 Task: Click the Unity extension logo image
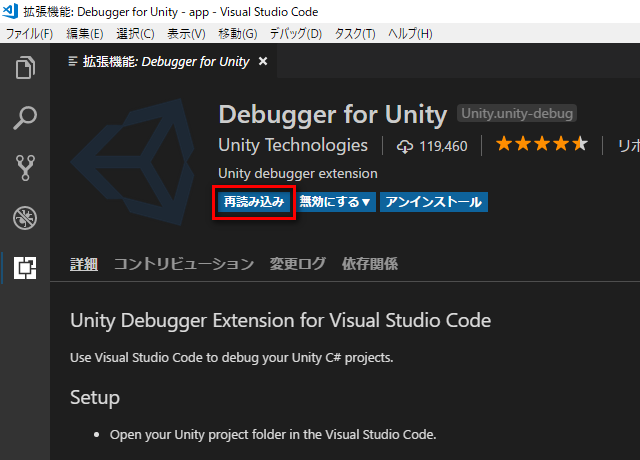pyautogui.click(x=133, y=162)
